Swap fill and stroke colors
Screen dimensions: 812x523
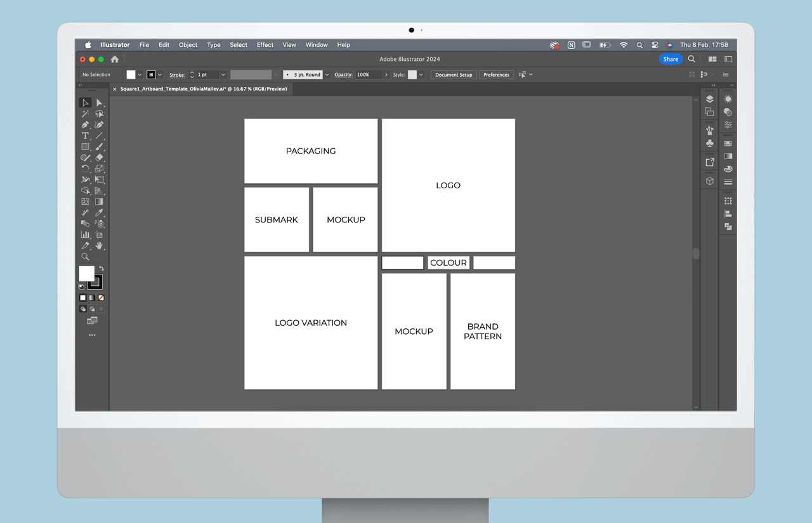click(x=101, y=269)
